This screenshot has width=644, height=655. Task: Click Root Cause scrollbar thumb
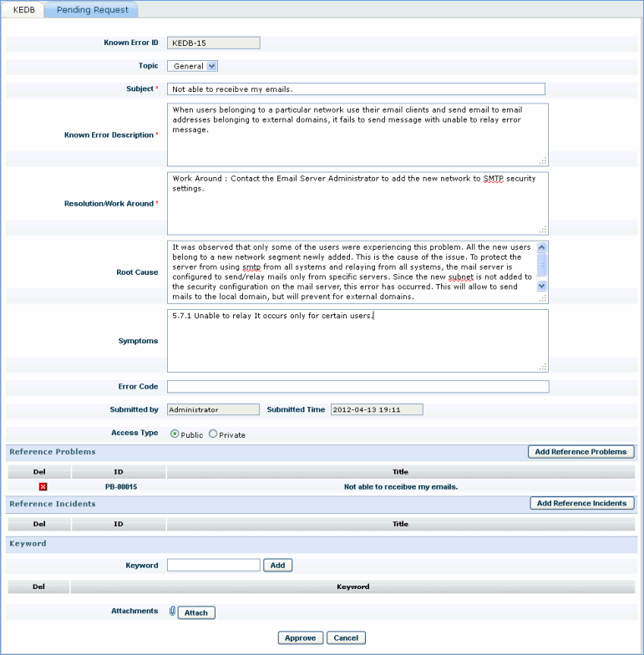point(541,265)
